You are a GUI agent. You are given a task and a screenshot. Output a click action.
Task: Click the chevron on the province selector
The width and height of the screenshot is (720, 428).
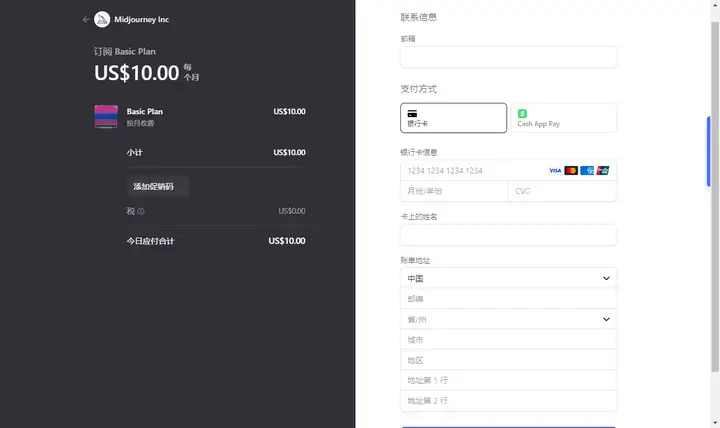point(606,319)
